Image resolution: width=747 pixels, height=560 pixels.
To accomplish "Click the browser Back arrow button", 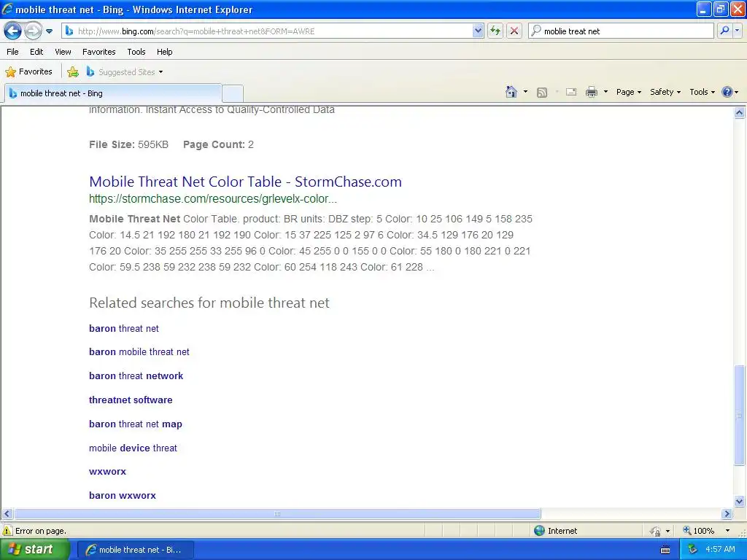I will [x=13, y=31].
